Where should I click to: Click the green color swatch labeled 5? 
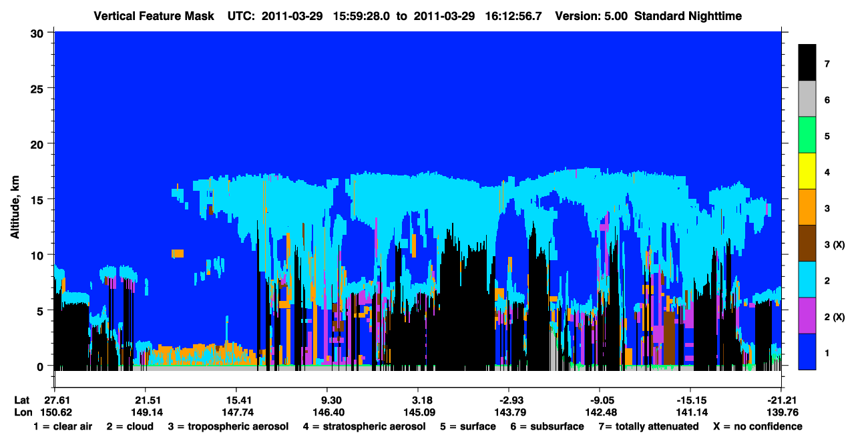[x=807, y=135]
